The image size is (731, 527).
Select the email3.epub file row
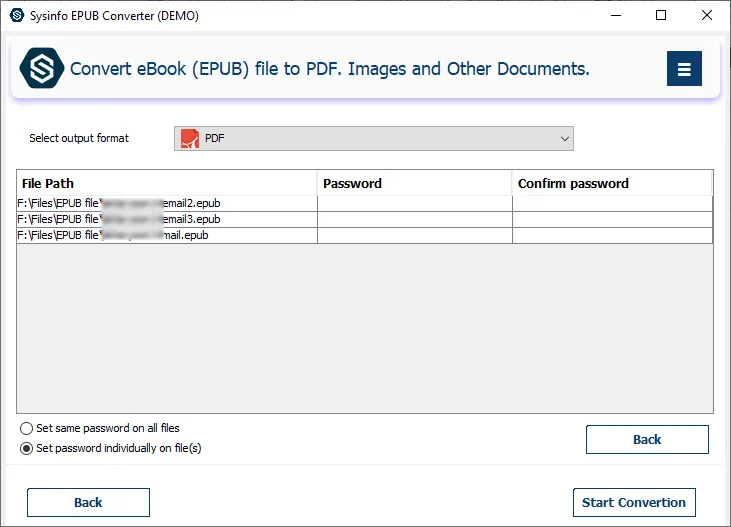166,219
